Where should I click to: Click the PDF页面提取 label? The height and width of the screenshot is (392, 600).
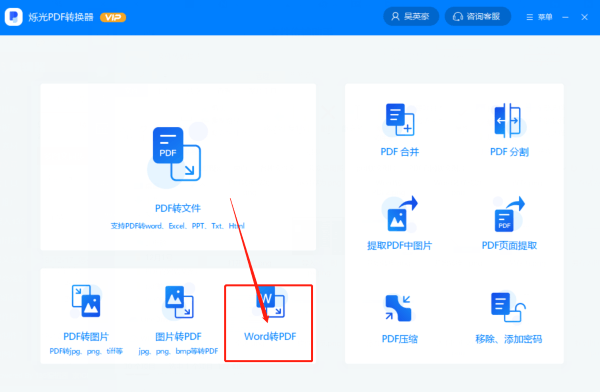[509, 245]
